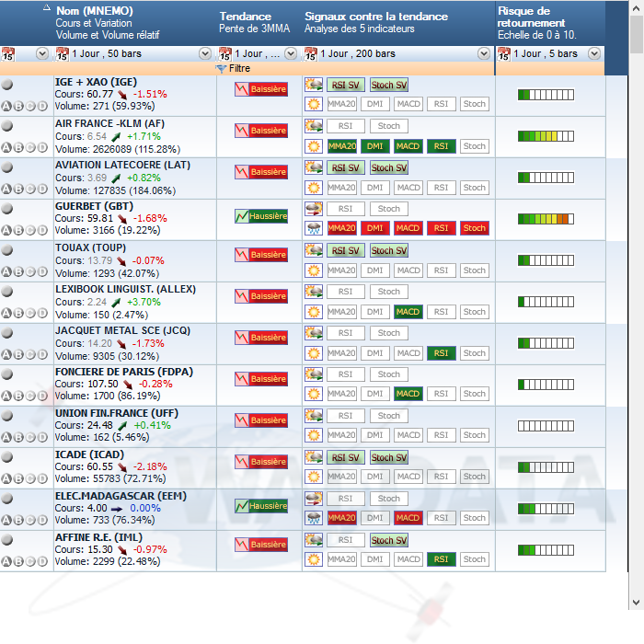Click Volume: 2626089 (115.28%) text
Screen dimensions: 644x644
click(x=118, y=149)
